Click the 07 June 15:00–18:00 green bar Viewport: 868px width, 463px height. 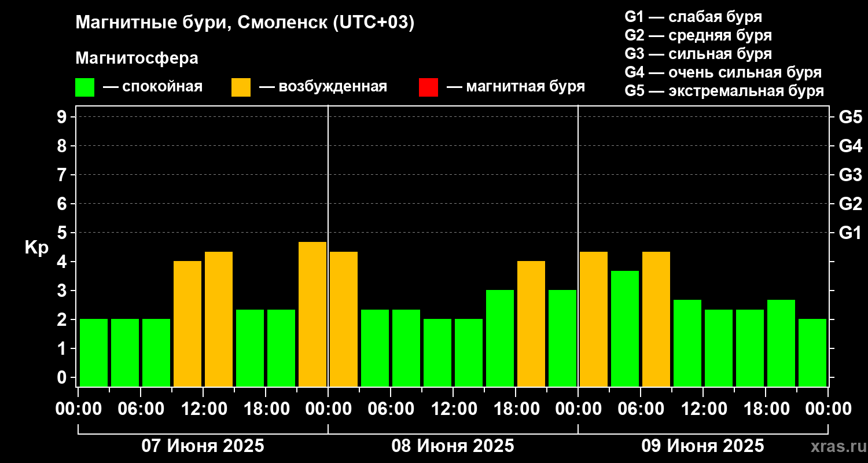click(250, 348)
